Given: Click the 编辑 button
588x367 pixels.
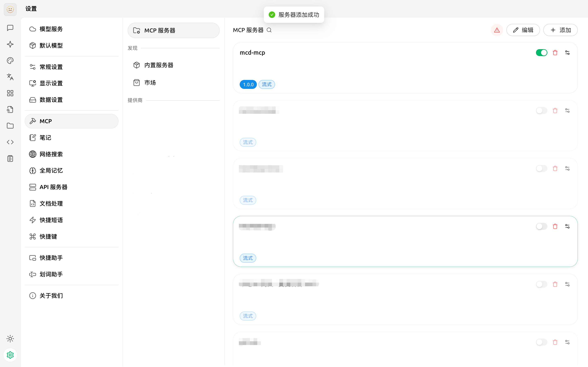Looking at the screenshot, I should pyautogui.click(x=523, y=30).
